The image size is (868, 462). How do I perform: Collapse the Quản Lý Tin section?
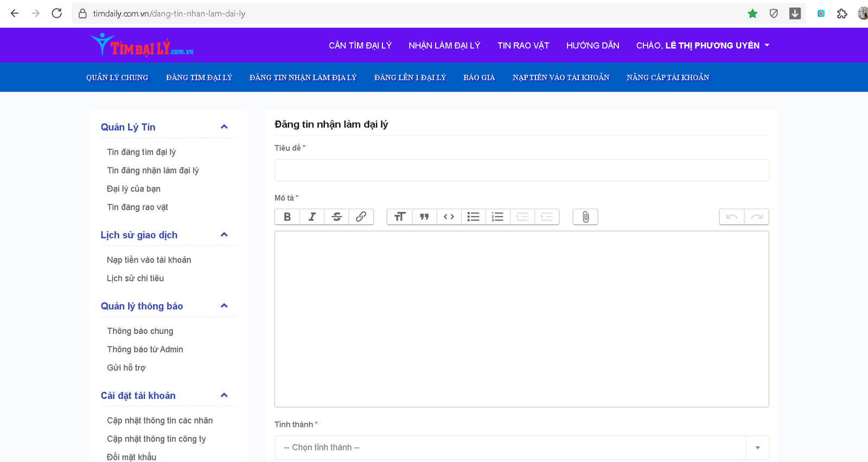224,127
